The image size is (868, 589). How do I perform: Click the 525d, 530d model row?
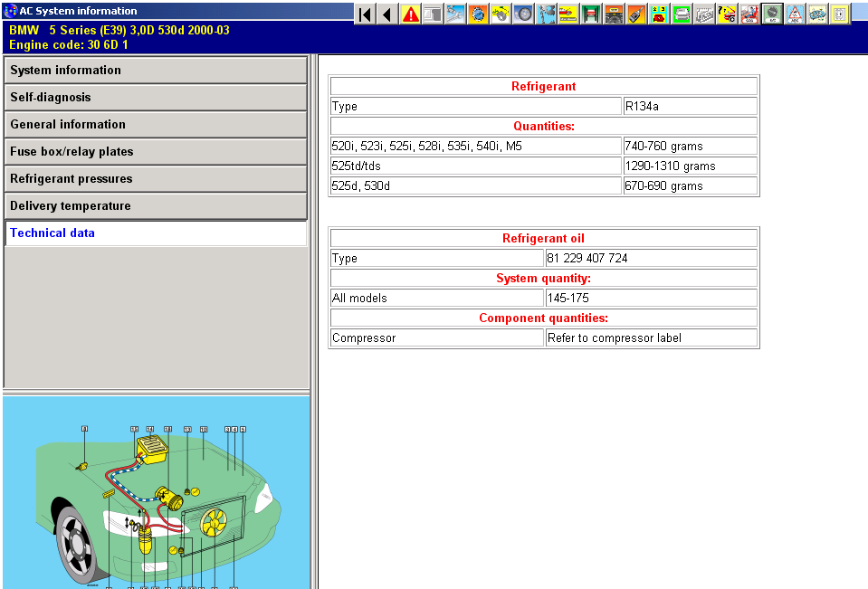coord(476,186)
